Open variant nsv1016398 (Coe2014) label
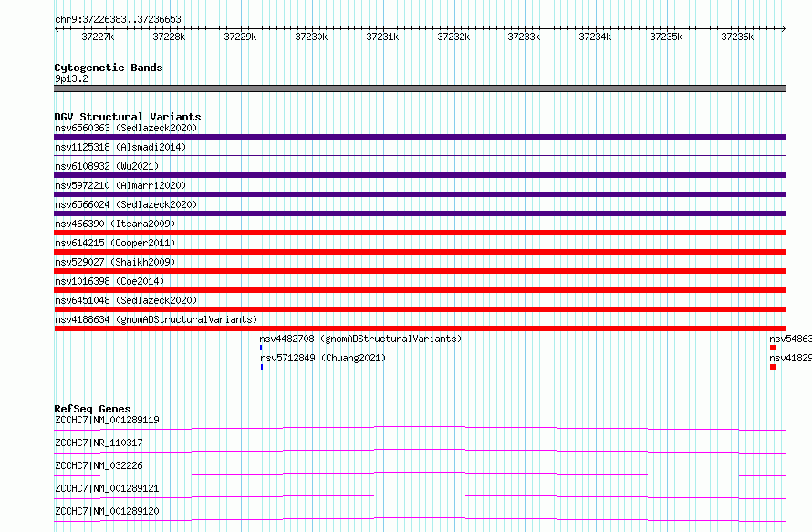This screenshot has width=812, height=532. tap(109, 281)
